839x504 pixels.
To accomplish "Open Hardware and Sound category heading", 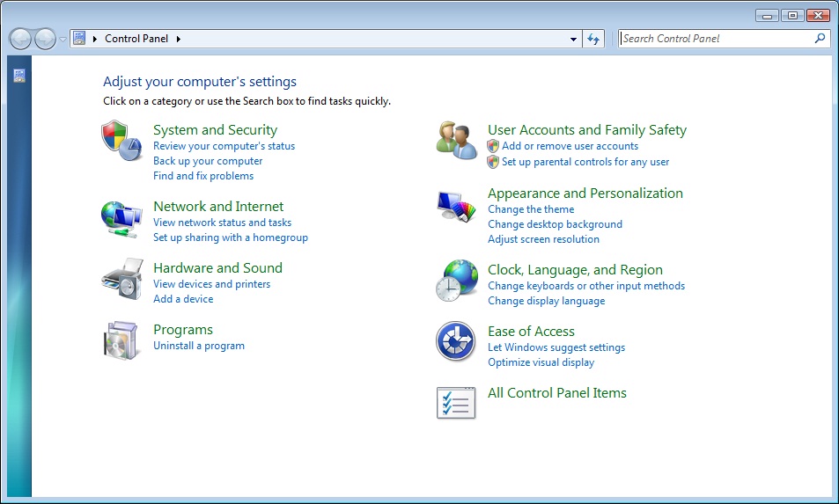I will (x=217, y=267).
